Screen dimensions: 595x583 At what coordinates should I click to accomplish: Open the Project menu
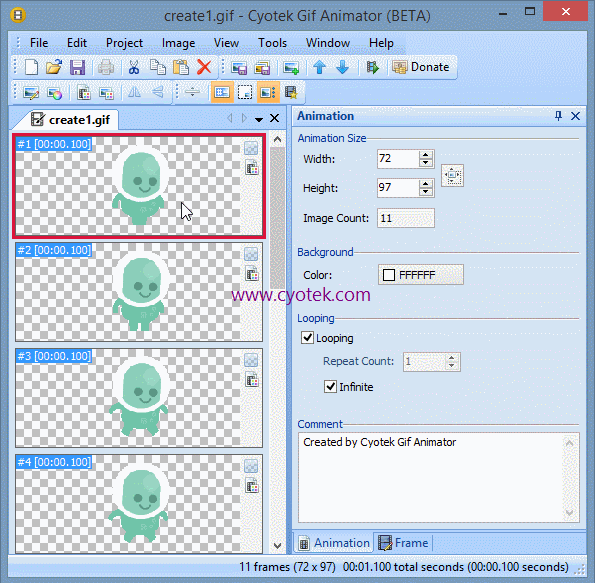(124, 43)
